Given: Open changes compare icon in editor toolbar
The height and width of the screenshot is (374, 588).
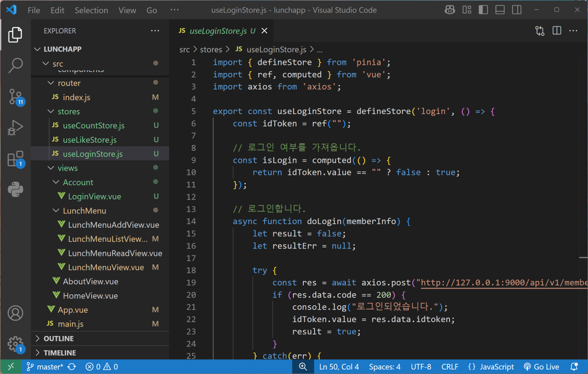Looking at the screenshot, I should click(x=540, y=31).
